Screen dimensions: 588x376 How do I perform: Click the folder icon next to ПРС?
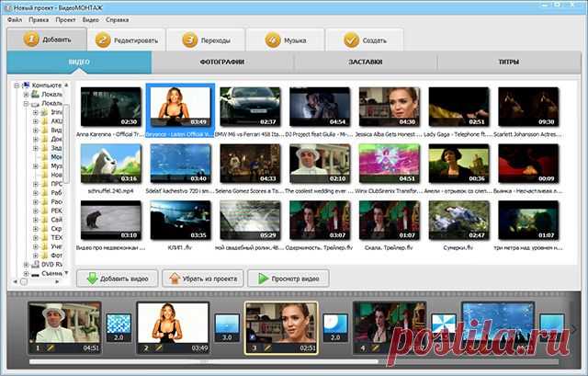pyautogui.click(x=45, y=184)
